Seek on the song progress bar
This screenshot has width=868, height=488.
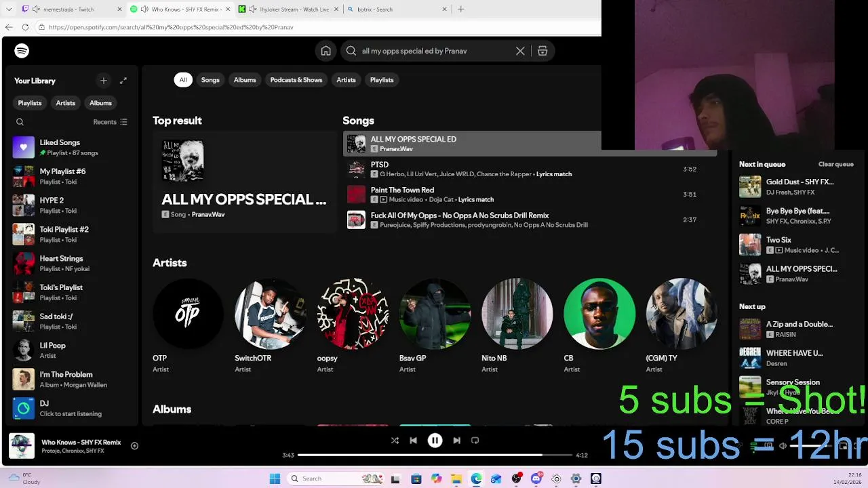coord(435,455)
